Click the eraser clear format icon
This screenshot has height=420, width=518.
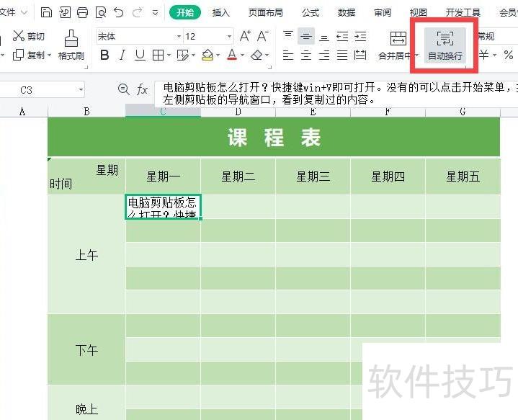coord(256,55)
